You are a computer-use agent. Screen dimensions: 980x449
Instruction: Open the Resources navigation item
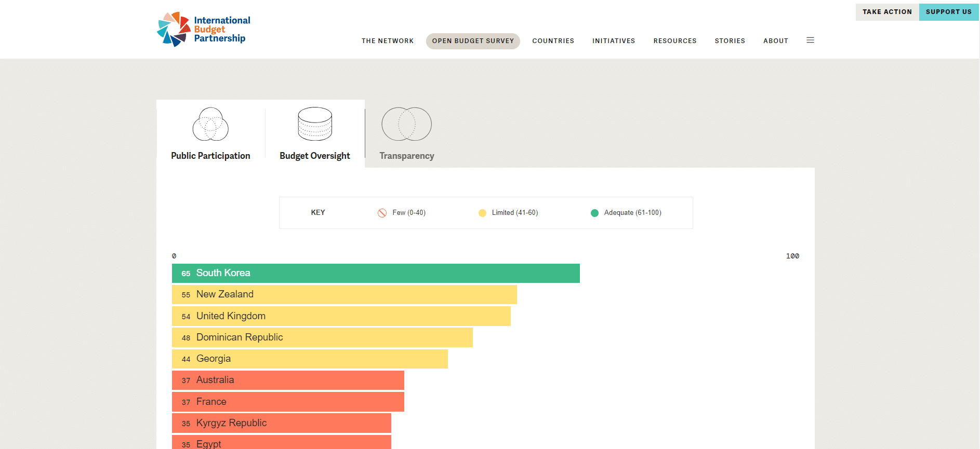click(x=675, y=41)
